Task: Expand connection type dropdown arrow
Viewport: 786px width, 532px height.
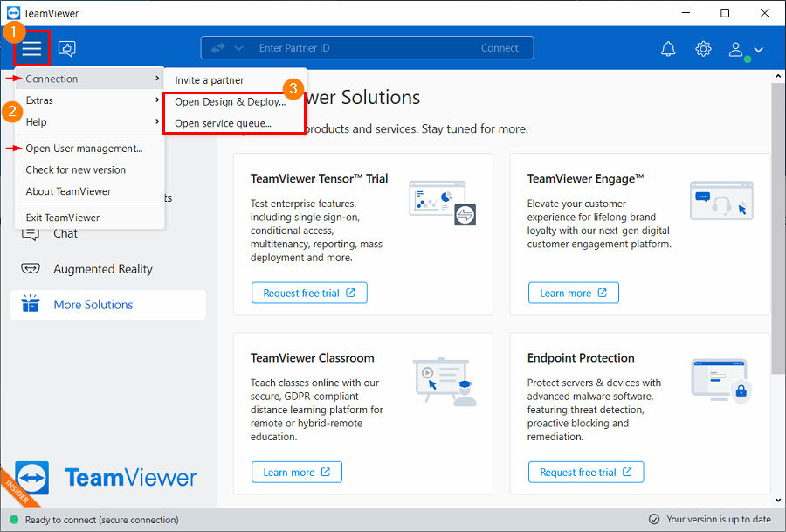Action: click(238, 48)
